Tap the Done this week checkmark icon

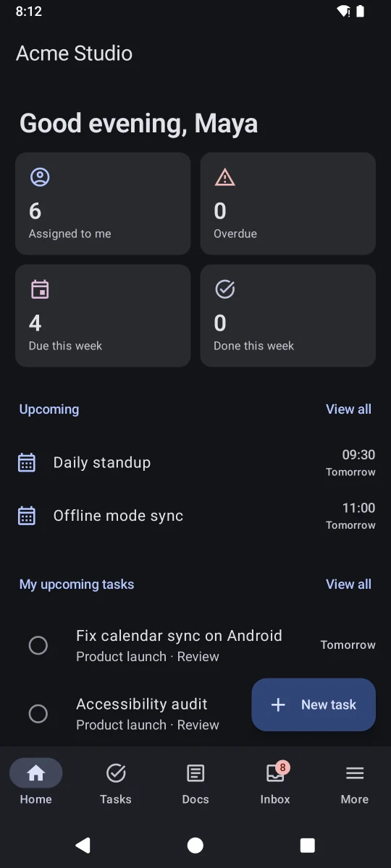[x=225, y=289]
